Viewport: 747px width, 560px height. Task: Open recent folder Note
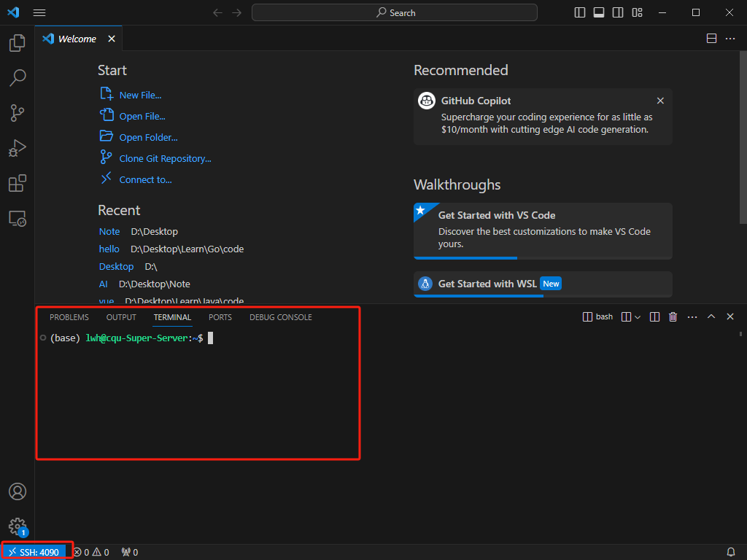click(x=109, y=231)
